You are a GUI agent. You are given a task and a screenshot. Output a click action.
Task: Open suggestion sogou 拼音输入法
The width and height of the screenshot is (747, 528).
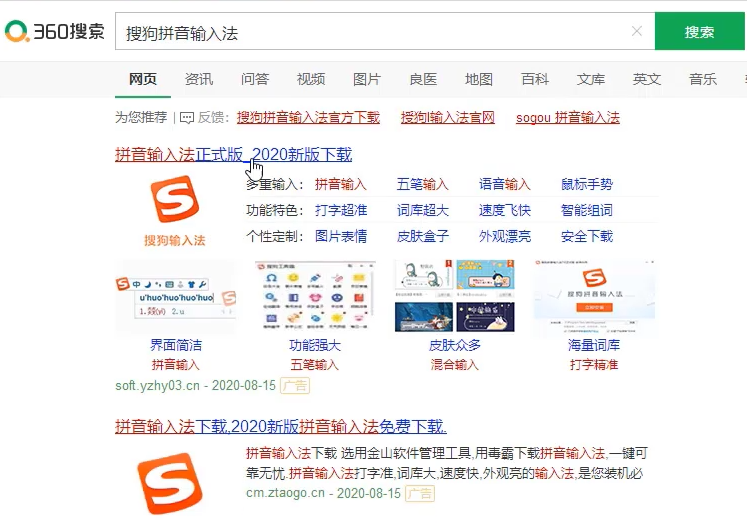(x=568, y=117)
